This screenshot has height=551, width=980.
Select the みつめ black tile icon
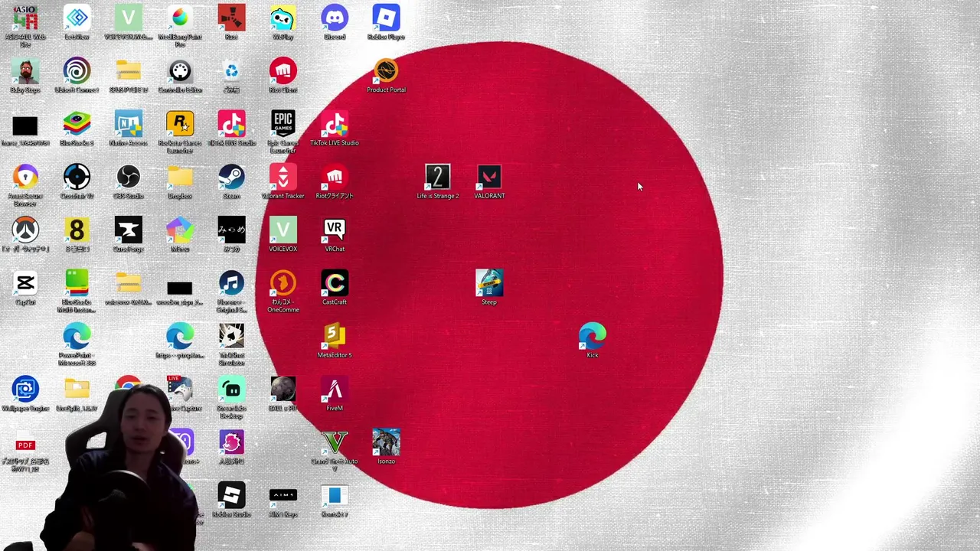pos(231,230)
